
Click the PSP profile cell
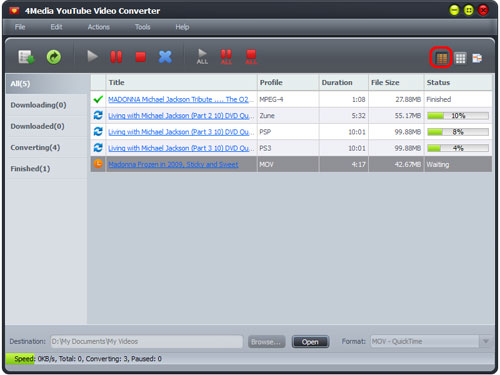[x=288, y=132]
